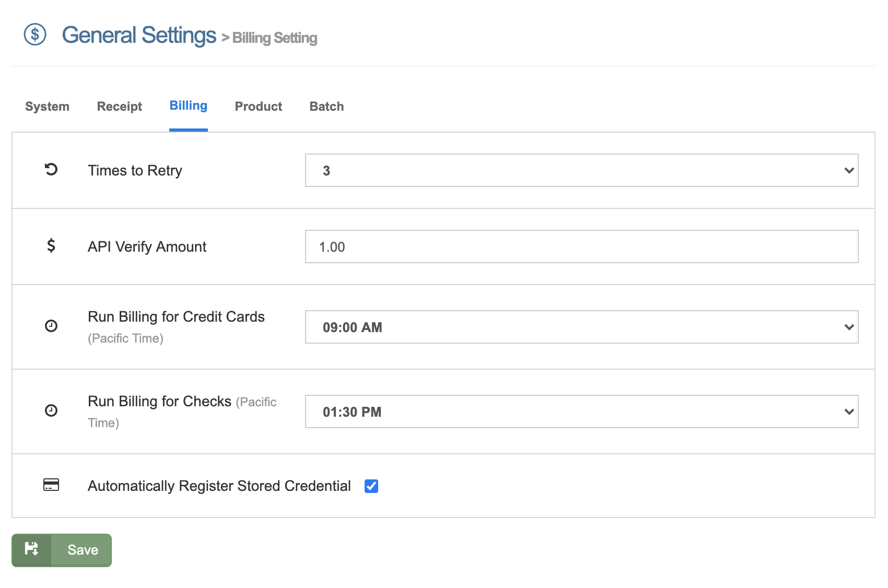Click the Save button
Viewport: 888px width, 588px height.
point(82,549)
